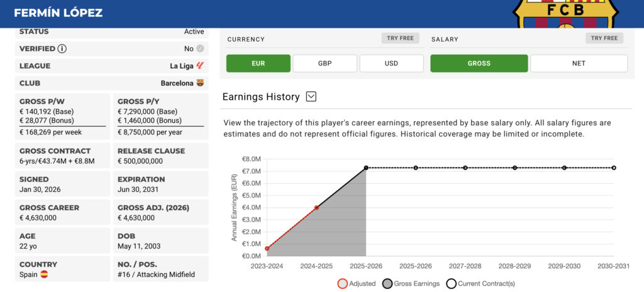Click the La Liga logo icon
This screenshot has width=644, height=292.
tap(200, 66)
